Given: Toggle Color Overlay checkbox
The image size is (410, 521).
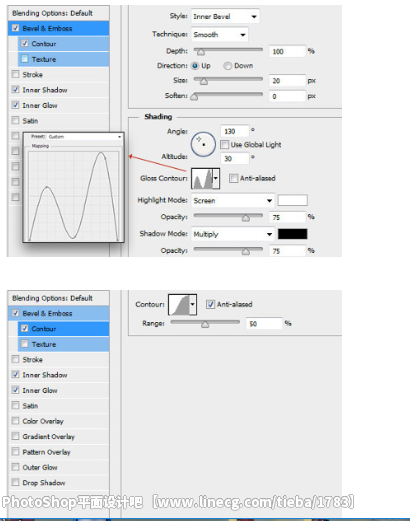Looking at the screenshot, I should pos(15,421).
